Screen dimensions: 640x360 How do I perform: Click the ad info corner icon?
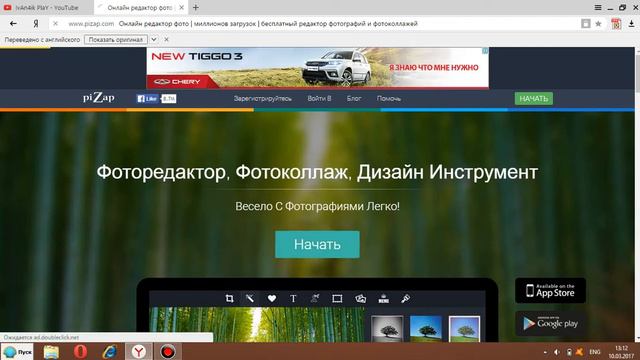click(x=485, y=51)
